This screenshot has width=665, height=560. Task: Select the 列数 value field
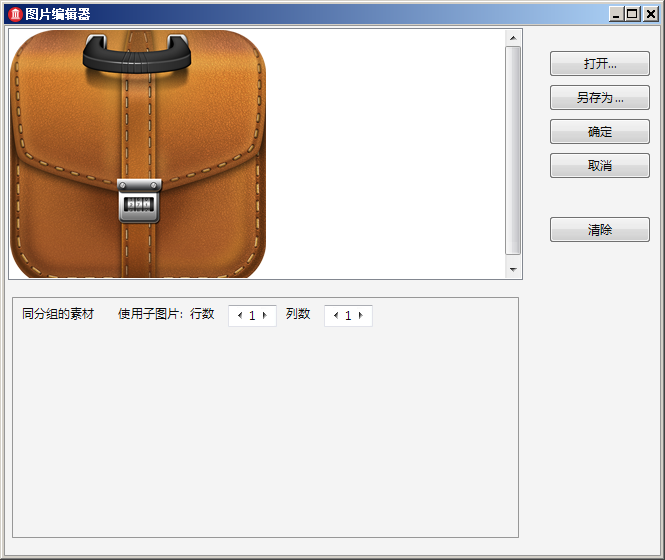tap(348, 316)
